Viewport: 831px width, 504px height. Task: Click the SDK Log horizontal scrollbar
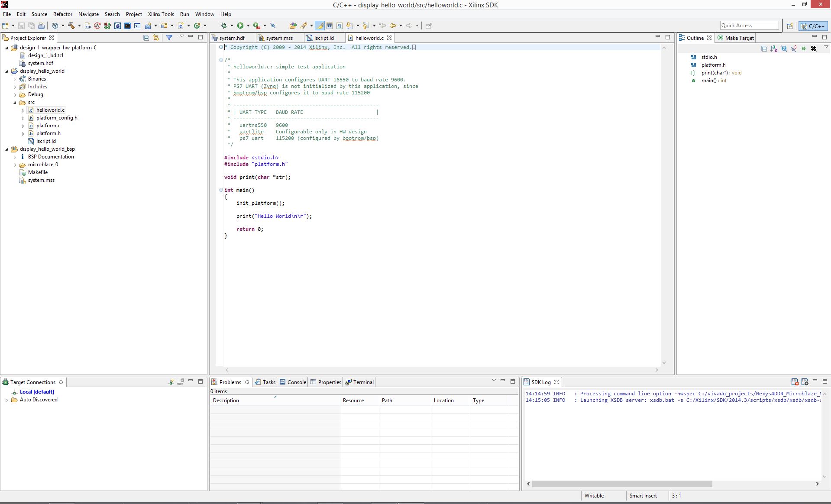[x=622, y=484]
